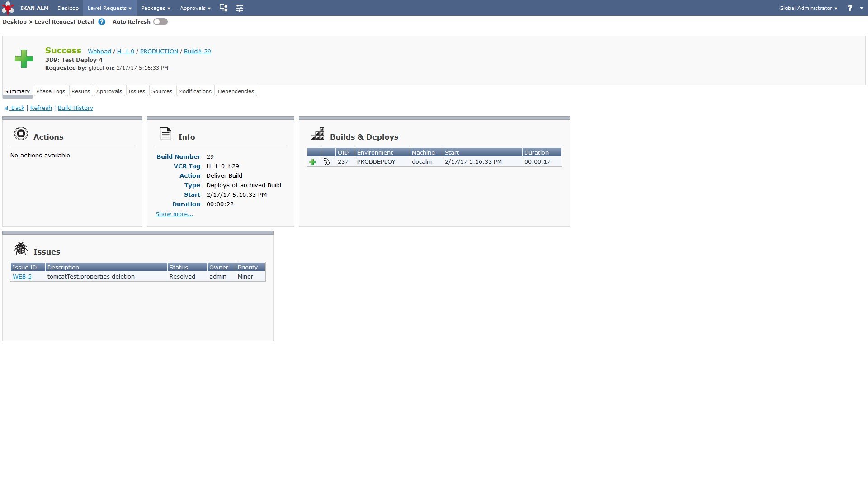The width and height of the screenshot is (868, 477).
Task: Open the Build History link
Action: (x=75, y=108)
